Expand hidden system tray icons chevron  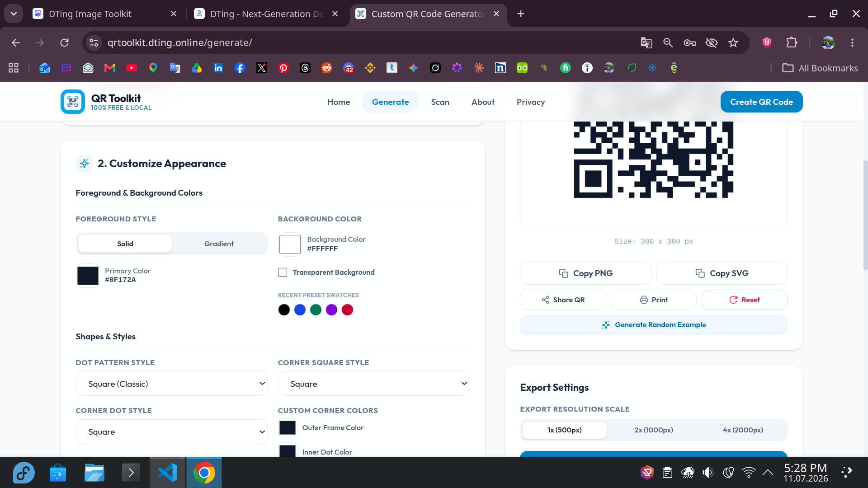pos(768,473)
